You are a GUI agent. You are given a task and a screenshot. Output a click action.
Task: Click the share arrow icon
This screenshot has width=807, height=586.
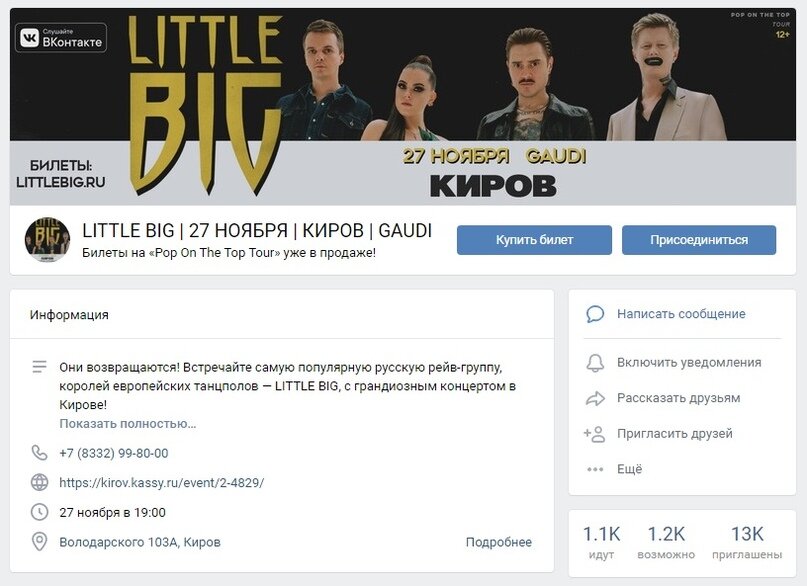pos(595,398)
